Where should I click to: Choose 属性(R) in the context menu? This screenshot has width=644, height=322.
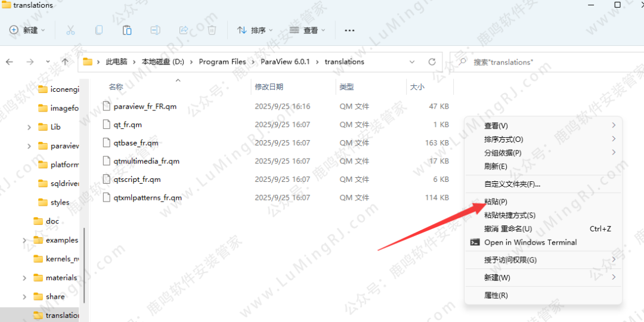pyautogui.click(x=496, y=295)
